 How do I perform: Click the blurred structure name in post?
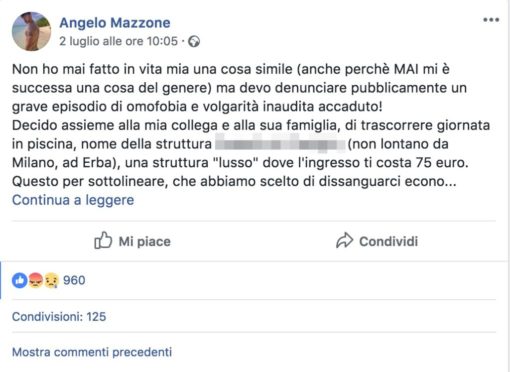[x=280, y=144]
